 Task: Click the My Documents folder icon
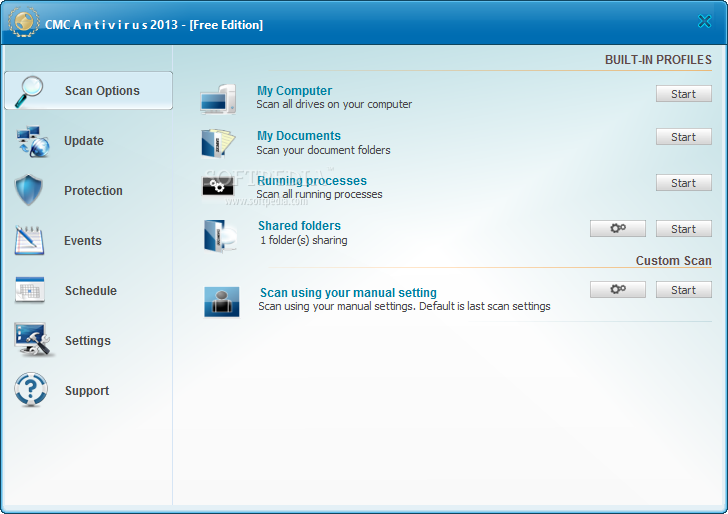click(x=218, y=143)
